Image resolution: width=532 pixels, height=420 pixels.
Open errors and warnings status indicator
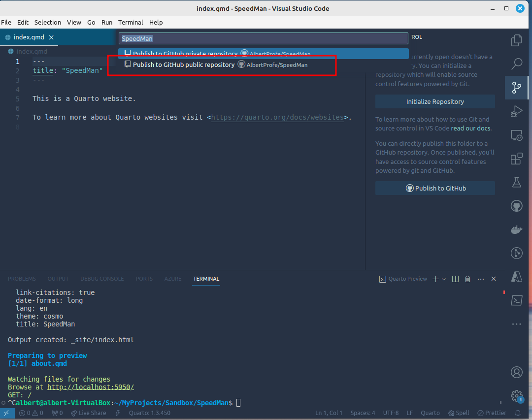pyautogui.click(x=31, y=413)
